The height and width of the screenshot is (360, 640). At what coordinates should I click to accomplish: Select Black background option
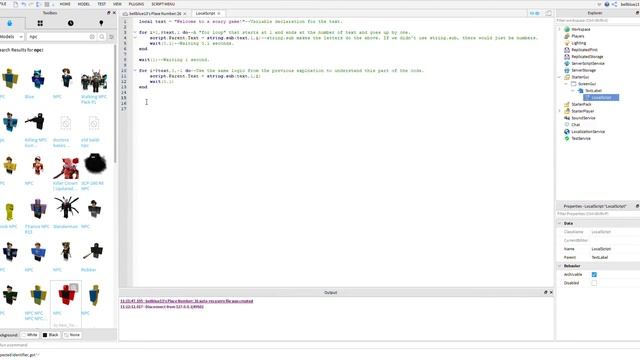pyautogui.click(x=51, y=335)
